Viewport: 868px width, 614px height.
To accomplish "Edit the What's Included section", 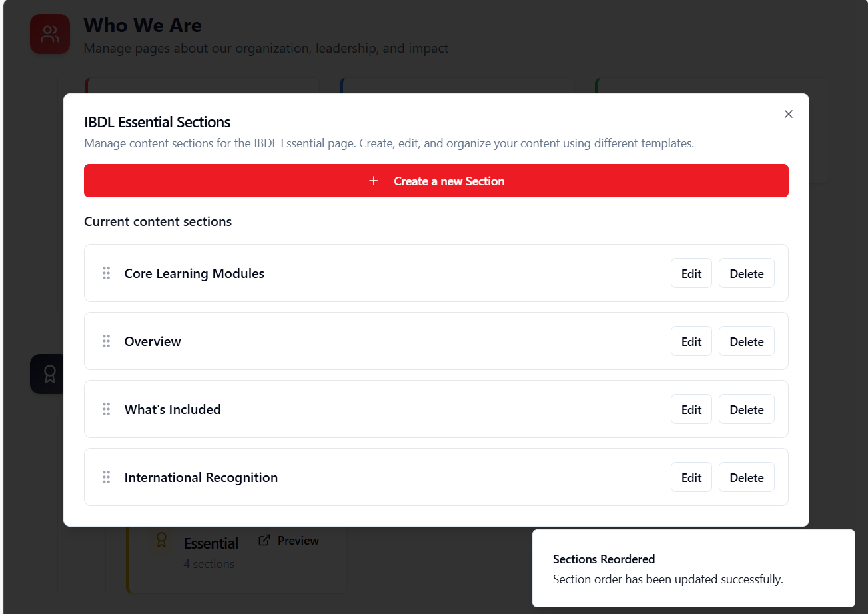I will click(691, 409).
